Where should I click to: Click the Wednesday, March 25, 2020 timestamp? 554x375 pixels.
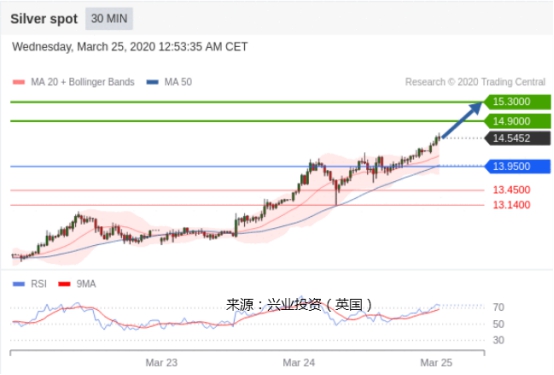130,47
